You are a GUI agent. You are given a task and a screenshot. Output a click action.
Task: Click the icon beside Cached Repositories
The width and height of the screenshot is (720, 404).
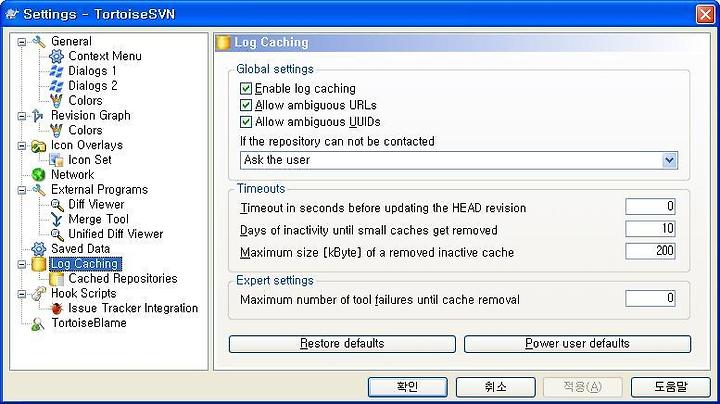point(56,279)
